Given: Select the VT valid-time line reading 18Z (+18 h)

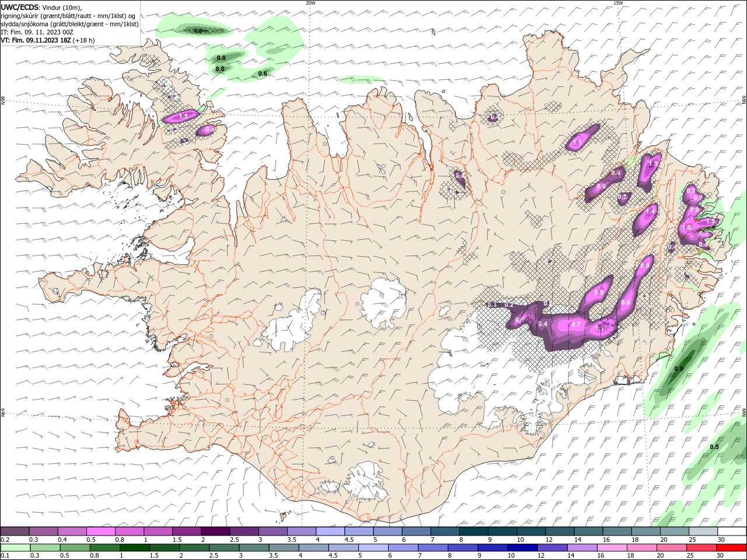Looking at the screenshot, I should [48, 40].
